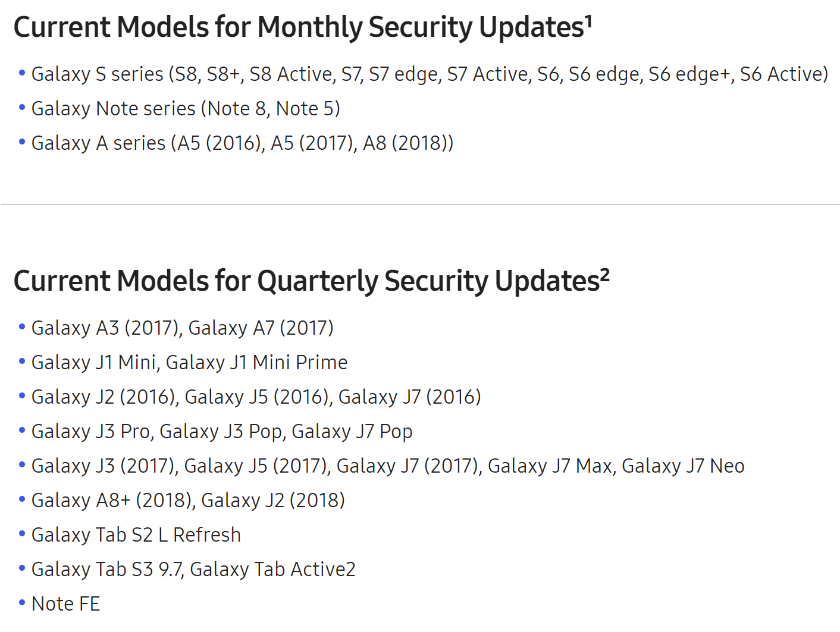Image resolution: width=840 pixels, height=632 pixels.
Task: Click the Galaxy J7 Pop text
Action: (x=352, y=432)
